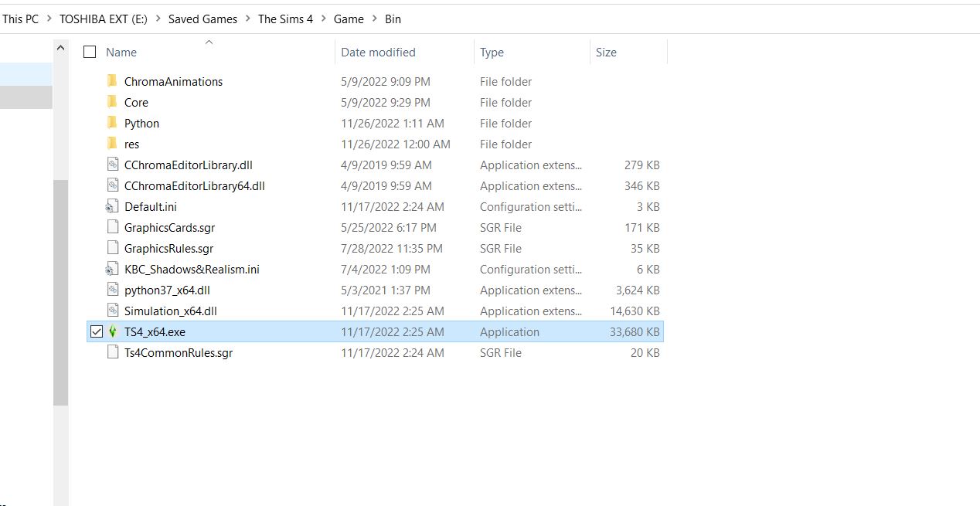The image size is (980, 506).
Task: Click the CChromaEditorLibrary64.dll file icon
Action: pos(112,185)
